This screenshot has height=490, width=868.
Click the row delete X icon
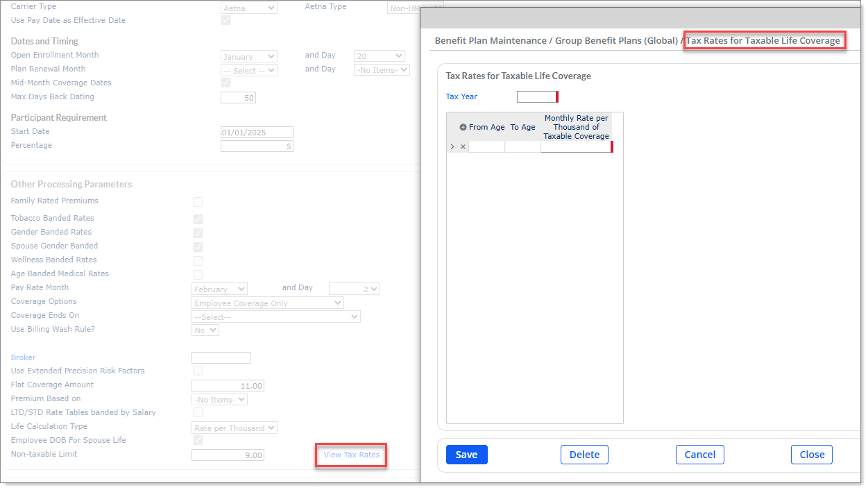pos(463,146)
